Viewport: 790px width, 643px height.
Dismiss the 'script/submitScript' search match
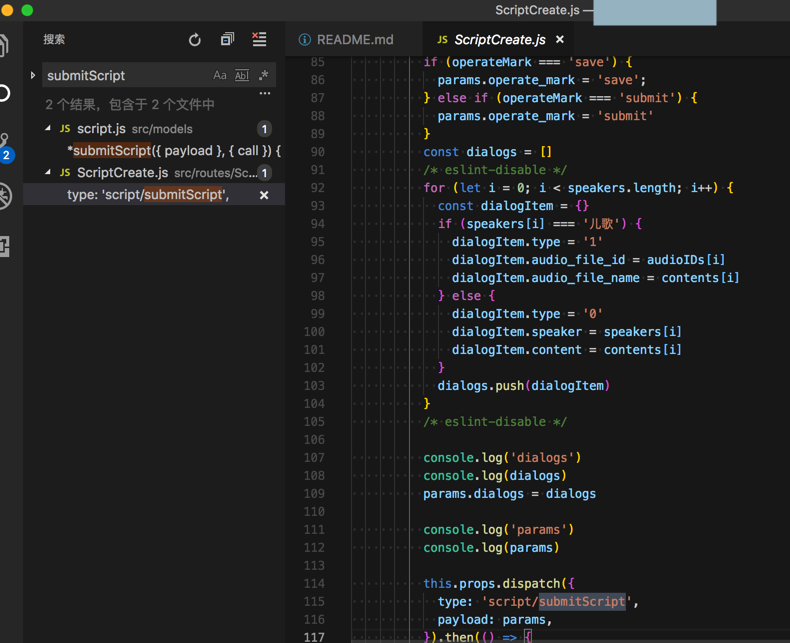click(x=264, y=195)
